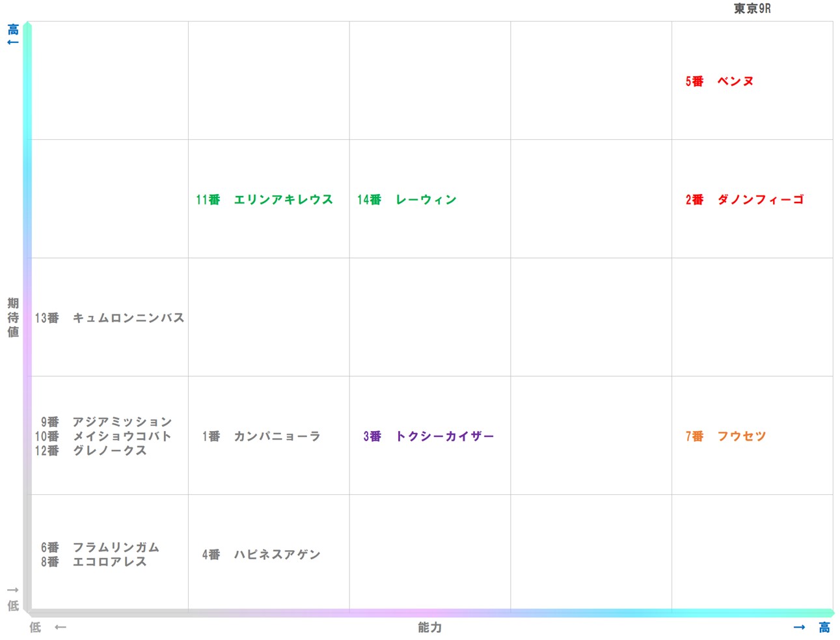This screenshot has width=840, height=640.
Task: Click the 12番 グレノークス entry
Action: pos(101,451)
